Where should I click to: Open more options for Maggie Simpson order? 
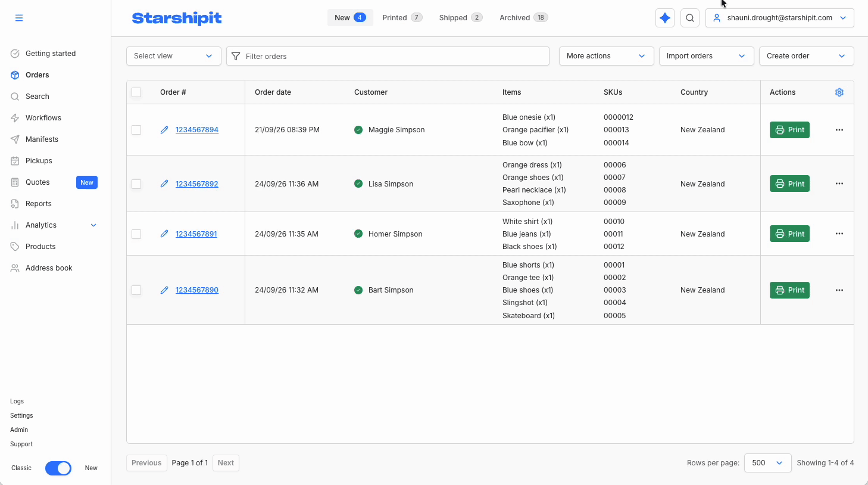pos(839,130)
